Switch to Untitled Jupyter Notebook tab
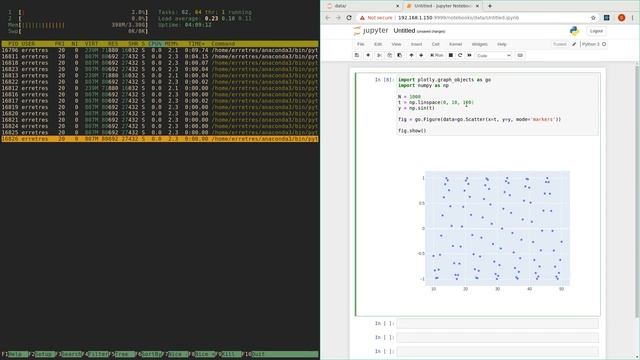This screenshot has height=360, width=640. (442, 6)
